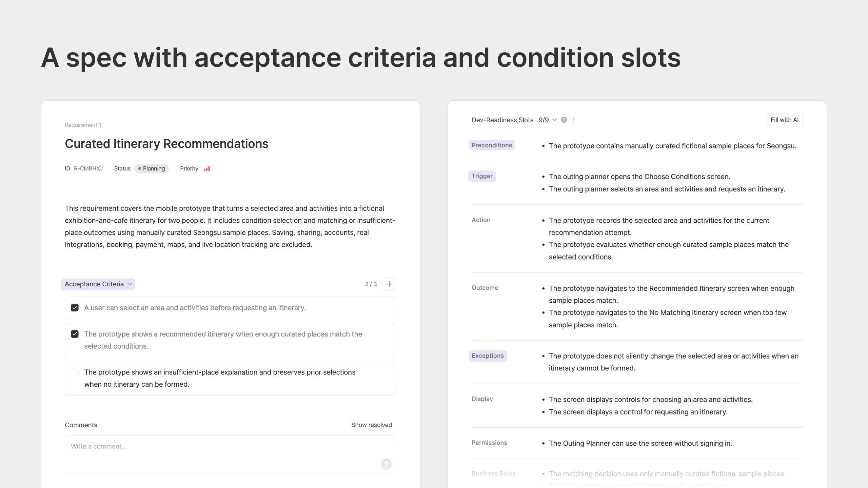The height and width of the screenshot is (488, 868).
Task: Uncheck 'A user can select an area' criterion
Action: pos(75,308)
